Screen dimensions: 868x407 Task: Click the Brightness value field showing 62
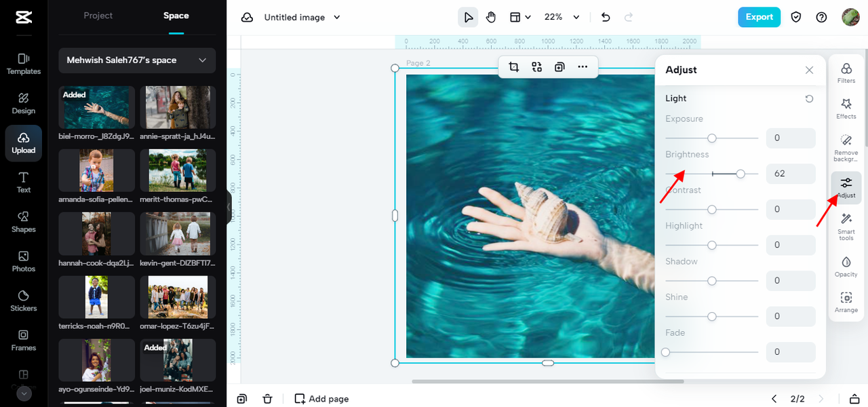(791, 174)
